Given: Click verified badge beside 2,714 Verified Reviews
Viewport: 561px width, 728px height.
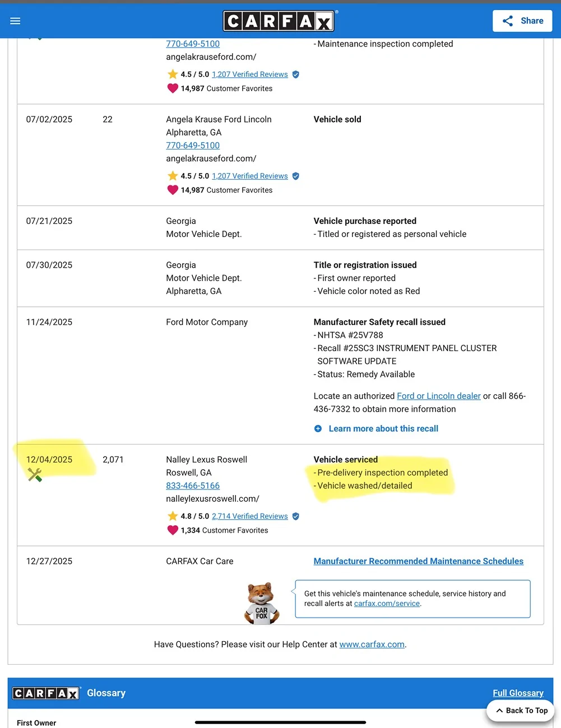Looking at the screenshot, I should 296,516.
